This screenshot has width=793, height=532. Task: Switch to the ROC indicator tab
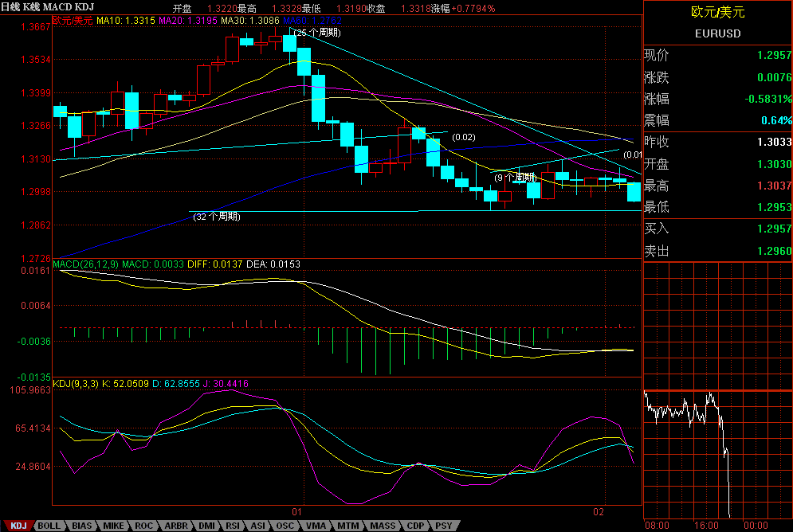click(144, 526)
